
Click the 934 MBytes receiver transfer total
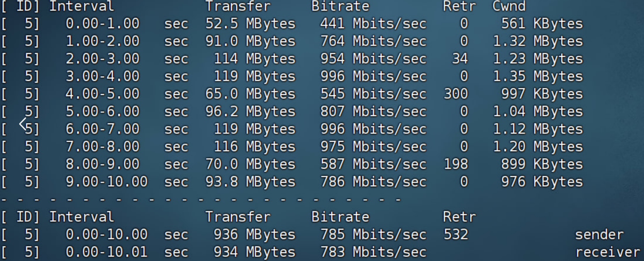254,252
